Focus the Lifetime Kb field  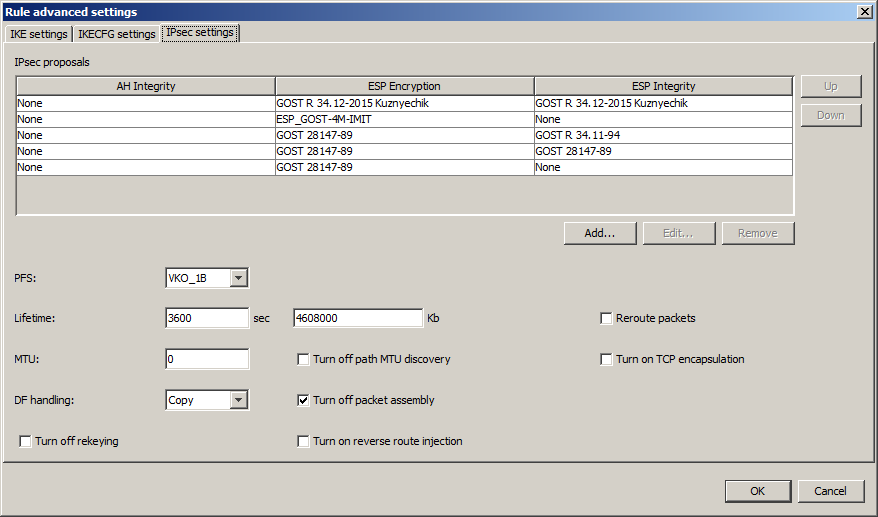point(358,318)
